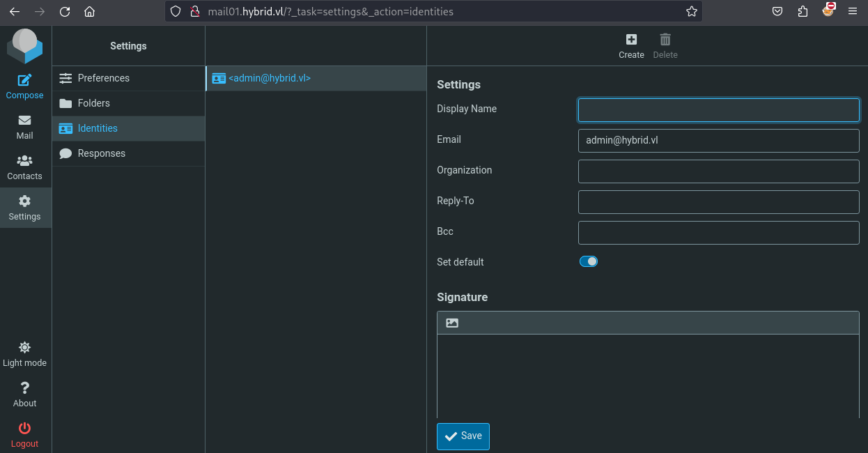Open Contacts in the sidebar
This screenshot has width=868, height=453.
pos(25,167)
